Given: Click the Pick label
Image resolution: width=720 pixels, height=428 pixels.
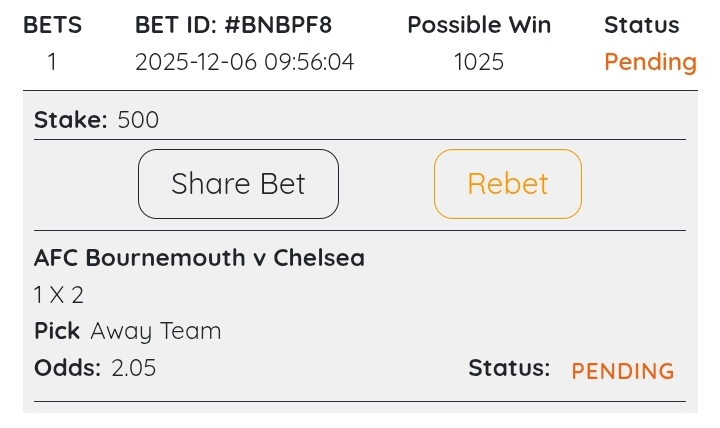Looking at the screenshot, I should [57, 331].
